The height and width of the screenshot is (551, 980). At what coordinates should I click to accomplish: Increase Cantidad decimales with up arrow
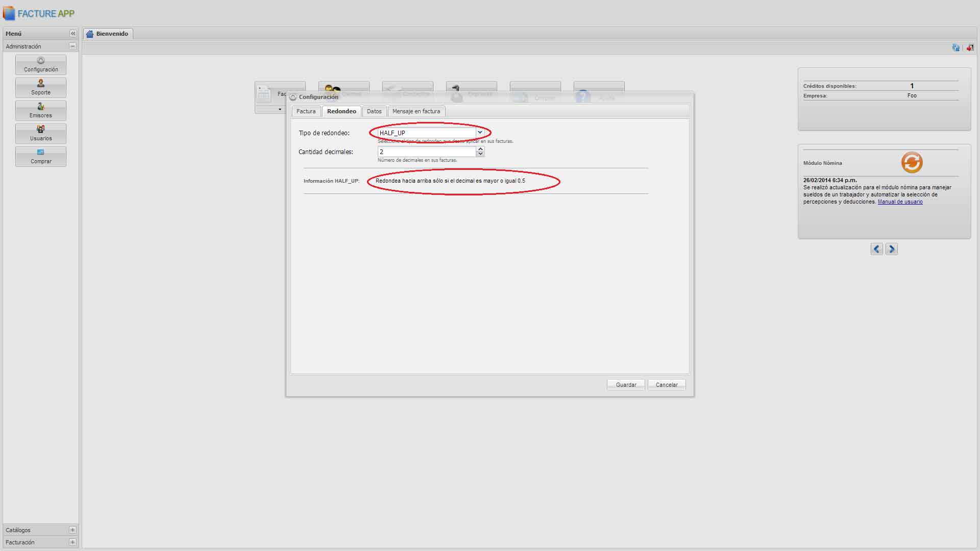tap(480, 149)
